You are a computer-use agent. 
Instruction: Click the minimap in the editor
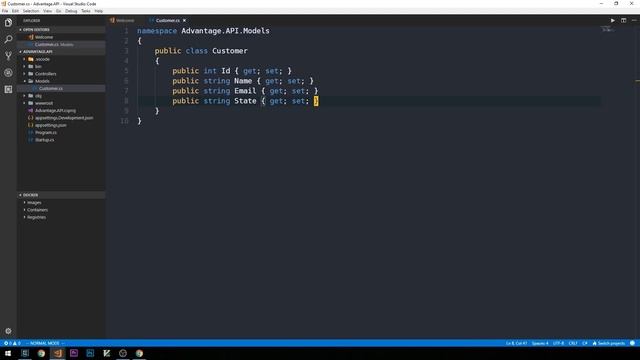tap(608, 29)
